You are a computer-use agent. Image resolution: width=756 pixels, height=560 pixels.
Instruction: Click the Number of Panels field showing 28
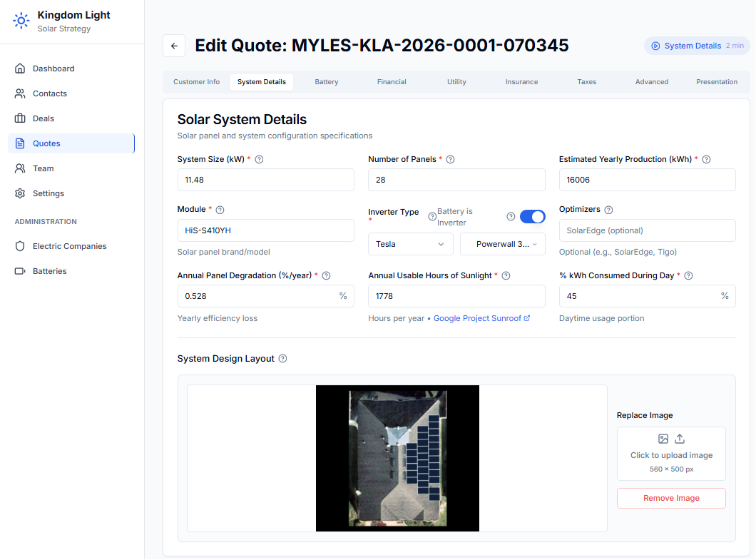[456, 180]
